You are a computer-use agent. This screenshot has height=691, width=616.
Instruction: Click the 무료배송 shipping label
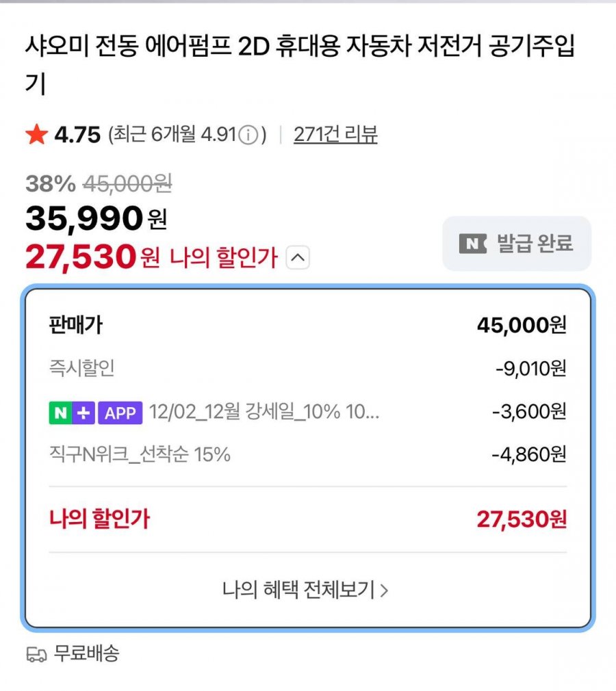point(87,653)
